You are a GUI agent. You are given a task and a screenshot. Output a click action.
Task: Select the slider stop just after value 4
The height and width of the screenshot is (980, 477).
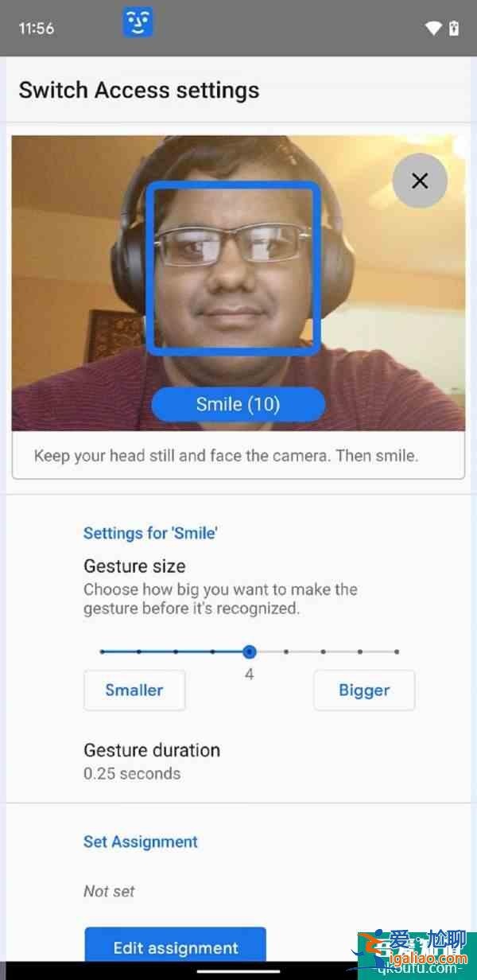pos(286,651)
